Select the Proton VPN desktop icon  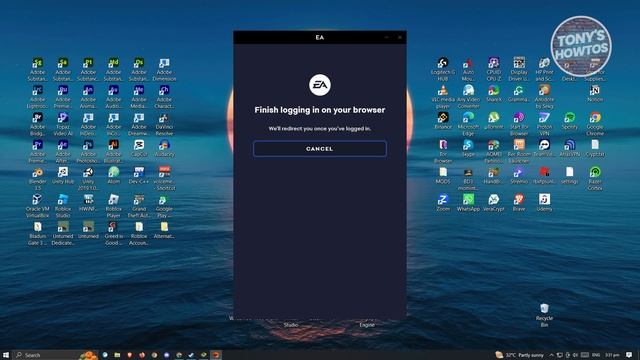(x=544, y=124)
